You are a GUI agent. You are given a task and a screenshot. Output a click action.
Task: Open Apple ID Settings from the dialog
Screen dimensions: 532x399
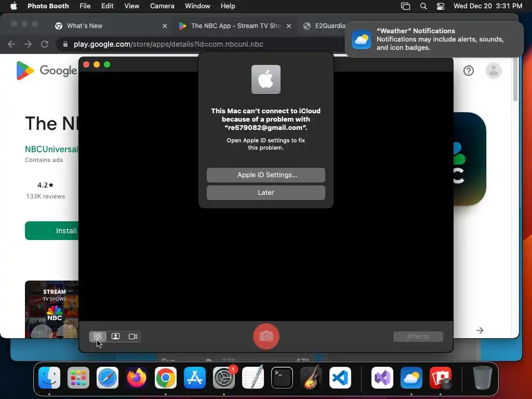pos(266,175)
